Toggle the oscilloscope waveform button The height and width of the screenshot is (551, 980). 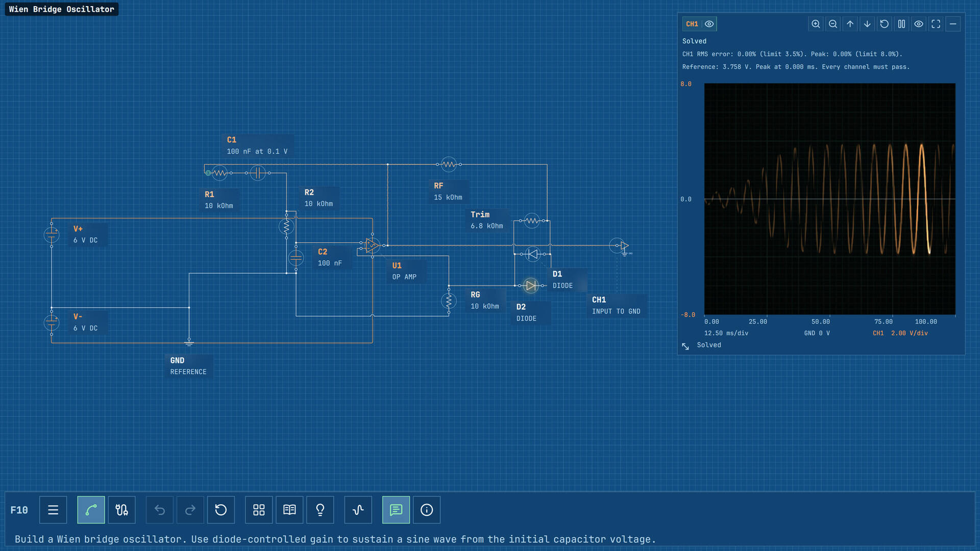click(x=358, y=510)
